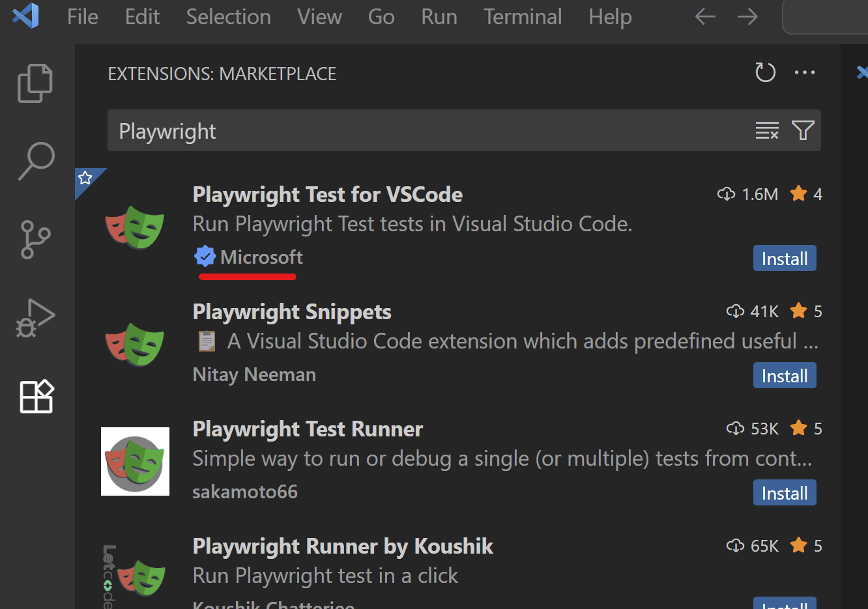Click the sakamoto66 publisher name
The width and height of the screenshot is (868, 609).
(245, 492)
